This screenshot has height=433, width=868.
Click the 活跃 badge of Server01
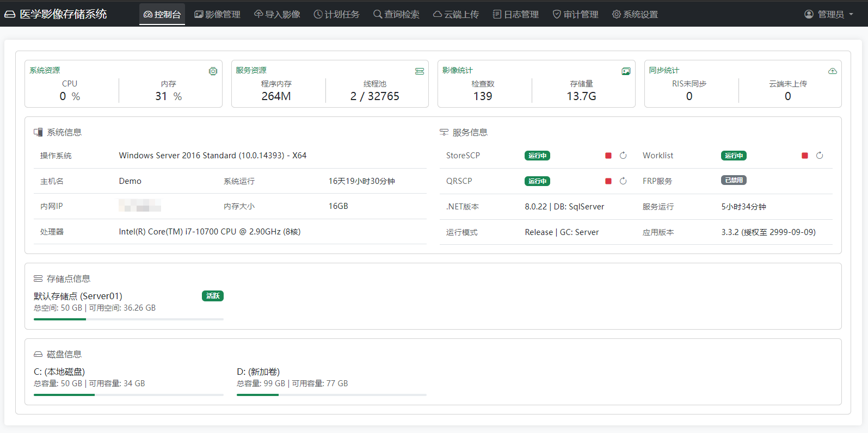pos(213,296)
